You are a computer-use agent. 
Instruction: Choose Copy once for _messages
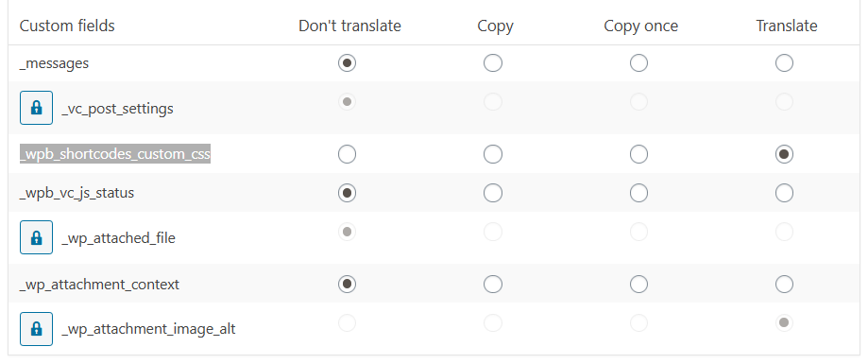click(638, 62)
